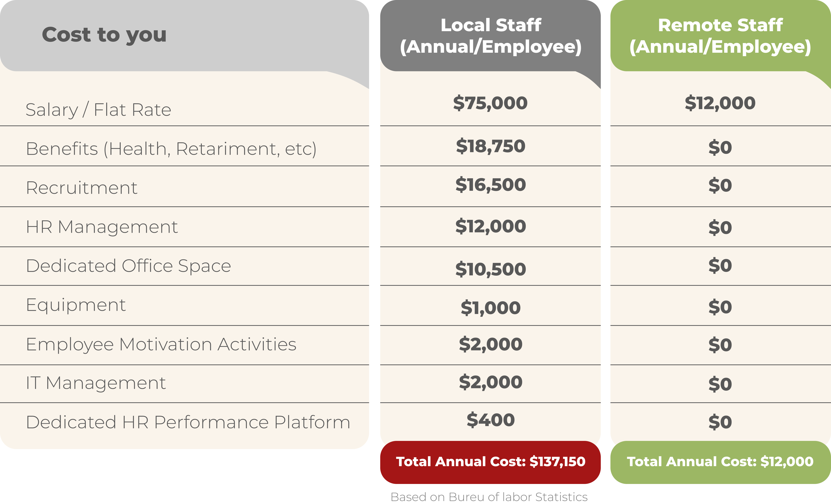Select Dedicated Office Space row label
Viewport: 831px width, 504px height.
[x=128, y=266]
